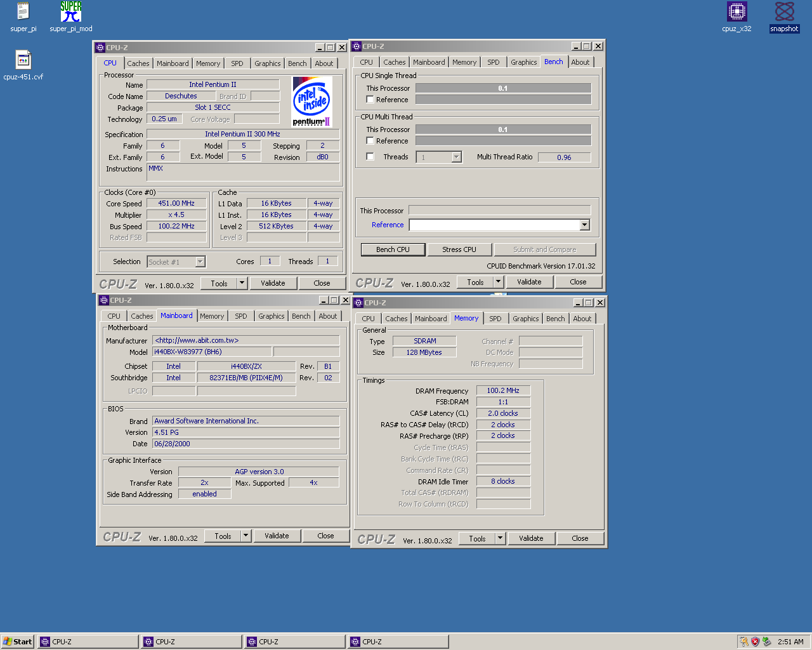Click the abit.com.tw manufacturer field
812x650 pixels.
246,340
